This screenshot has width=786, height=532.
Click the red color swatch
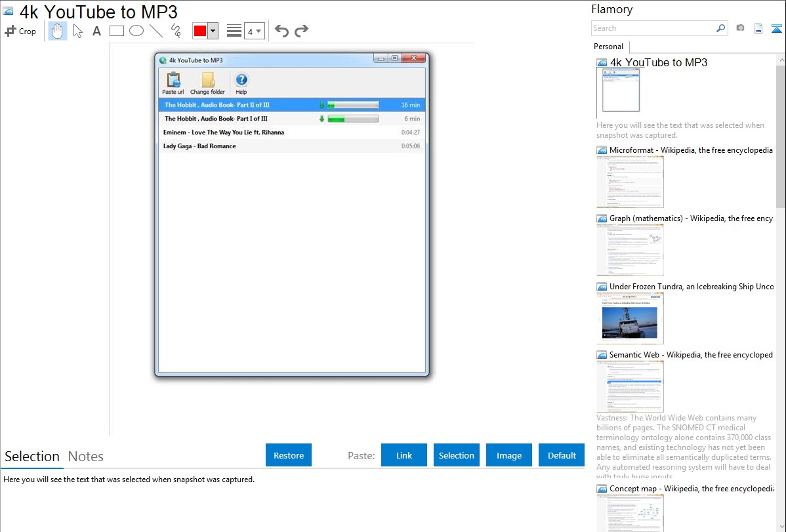pyautogui.click(x=200, y=31)
